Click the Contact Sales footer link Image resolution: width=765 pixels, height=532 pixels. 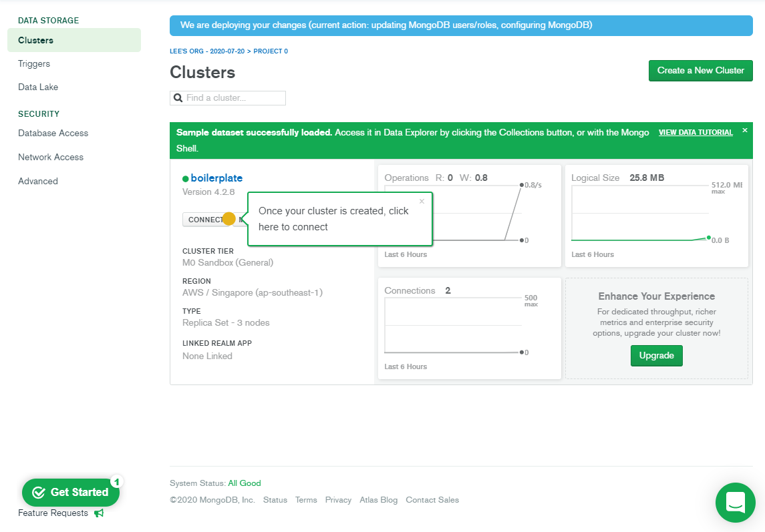(x=432, y=500)
